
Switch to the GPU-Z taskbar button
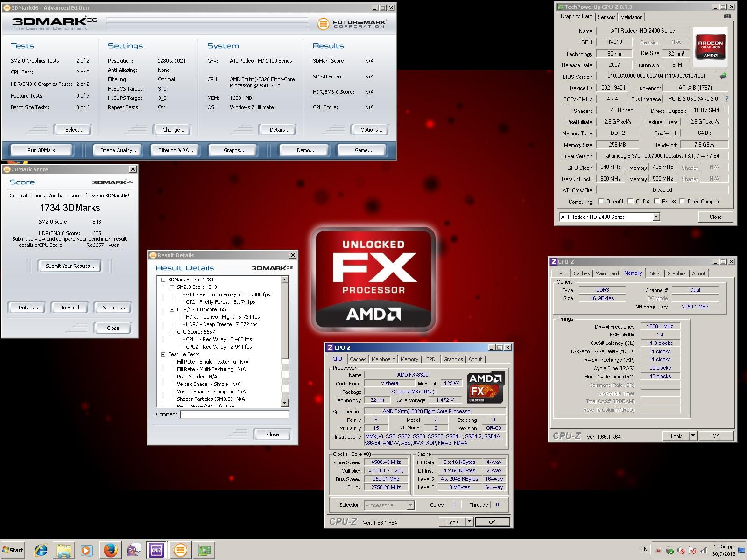(x=204, y=550)
